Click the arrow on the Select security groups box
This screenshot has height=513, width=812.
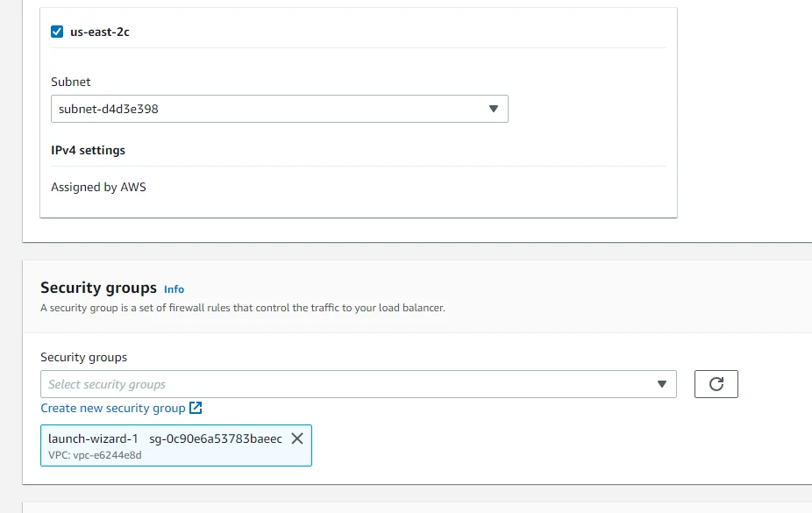pos(662,384)
